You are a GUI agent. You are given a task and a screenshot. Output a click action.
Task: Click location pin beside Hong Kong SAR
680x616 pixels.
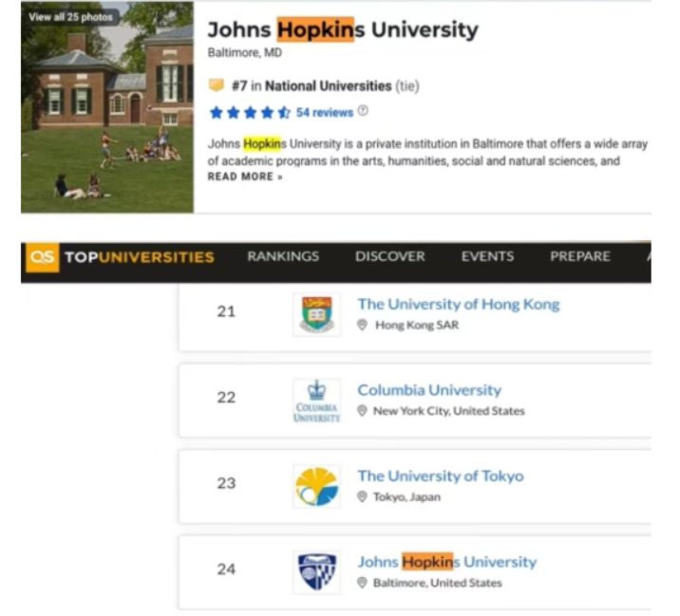(x=362, y=325)
